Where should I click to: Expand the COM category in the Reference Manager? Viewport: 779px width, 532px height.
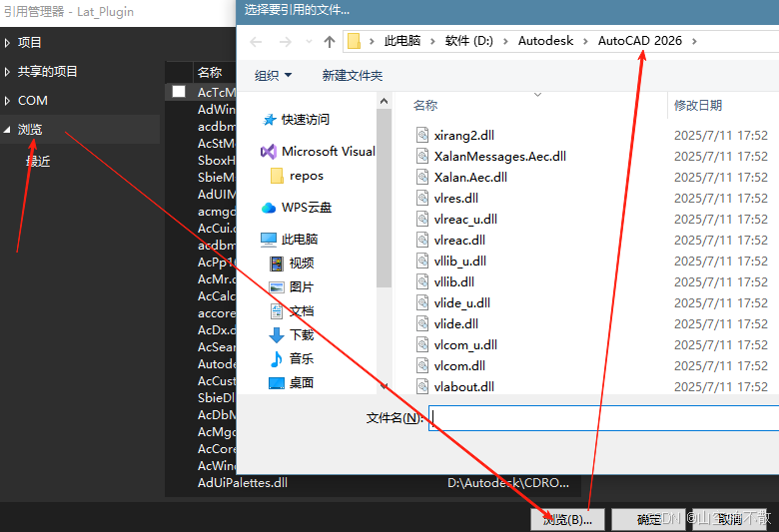[7, 101]
